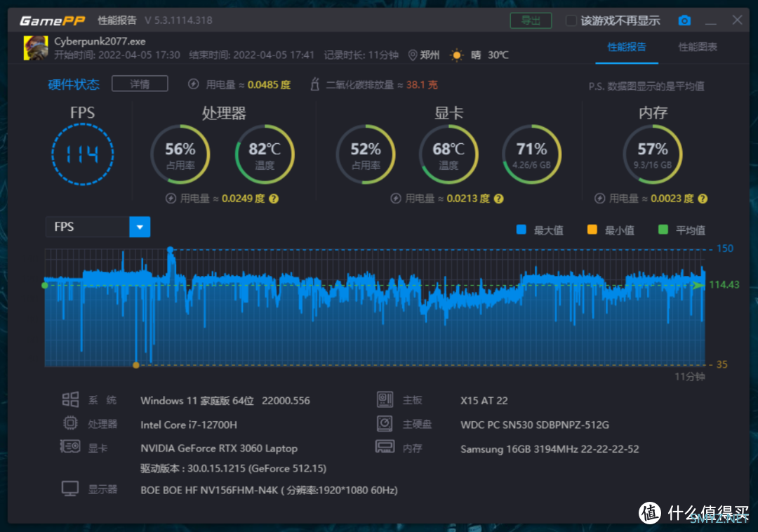Image resolution: width=758 pixels, height=532 pixels.
Task: Click the memory power lightning icon
Action: tap(599, 199)
